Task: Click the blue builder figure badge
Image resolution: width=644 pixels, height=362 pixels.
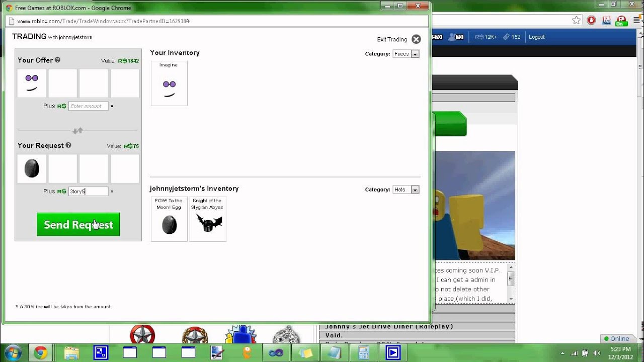Action: click(241, 335)
